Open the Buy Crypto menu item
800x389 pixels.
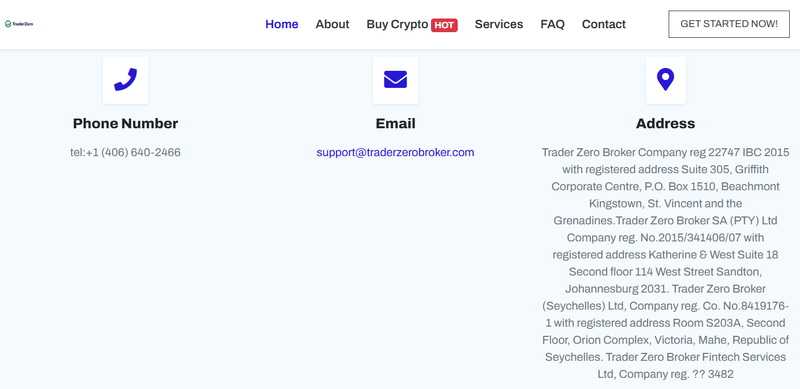(397, 24)
